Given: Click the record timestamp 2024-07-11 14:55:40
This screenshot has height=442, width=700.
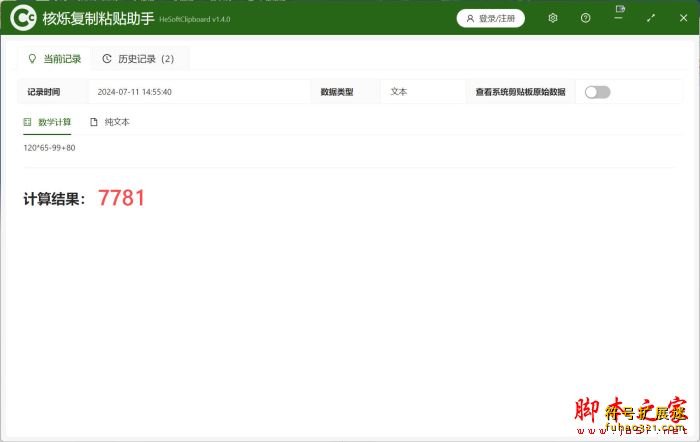Looking at the screenshot, I should 134,92.
